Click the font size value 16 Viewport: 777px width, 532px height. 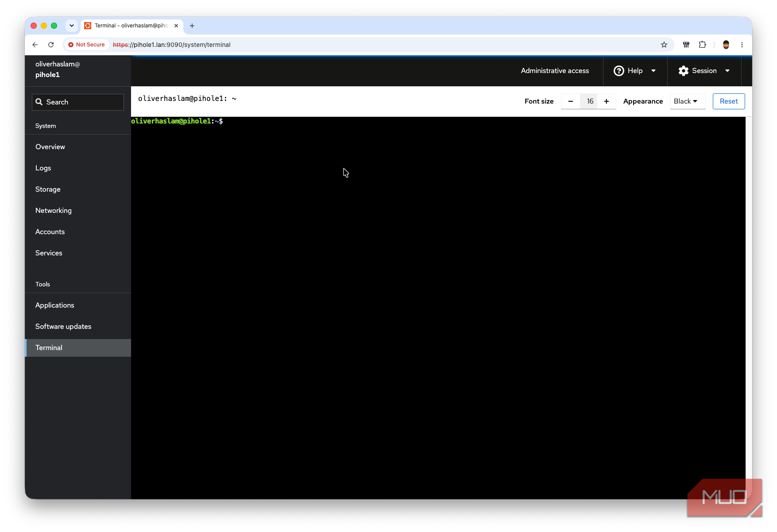pos(589,101)
